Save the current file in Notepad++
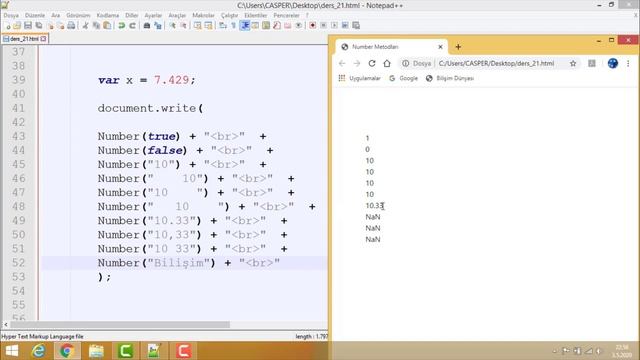Screen dimensions: 640x360 (28, 25)
